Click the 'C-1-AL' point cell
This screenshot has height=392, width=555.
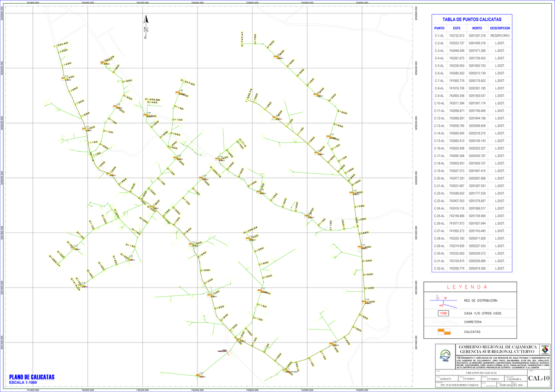(x=439, y=35)
